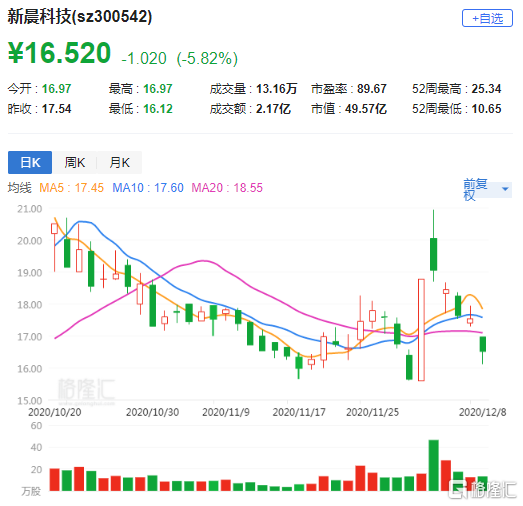This screenshot has width=523, height=506.
Task: Click the 市值 value 49.57亿
Action: (366, 109)
